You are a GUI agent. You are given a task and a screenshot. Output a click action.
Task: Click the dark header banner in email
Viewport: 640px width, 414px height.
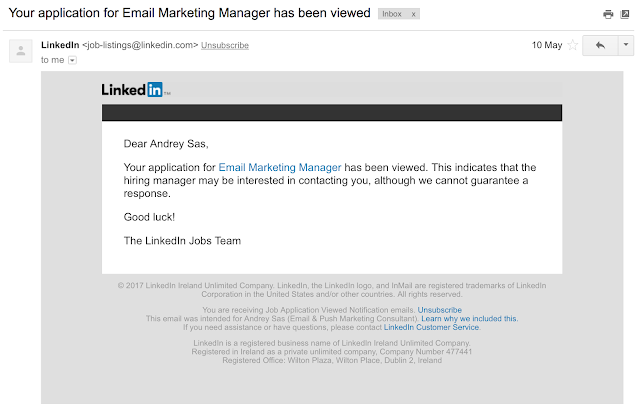(x=332, y=113)
